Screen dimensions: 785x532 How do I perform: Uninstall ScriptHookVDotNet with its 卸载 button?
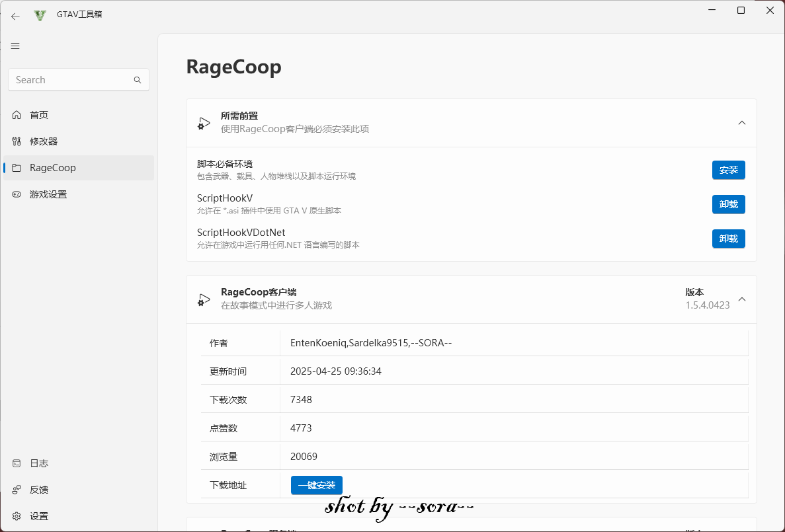(x=728, y=239)
